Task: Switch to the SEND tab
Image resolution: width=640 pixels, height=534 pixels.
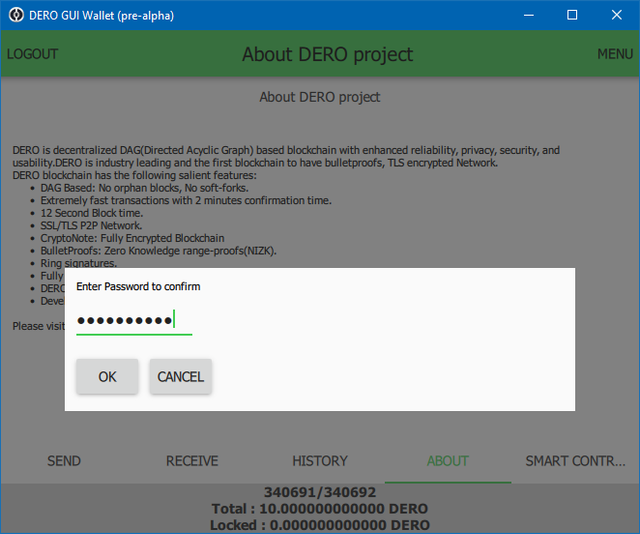Action: pos(64,461)
